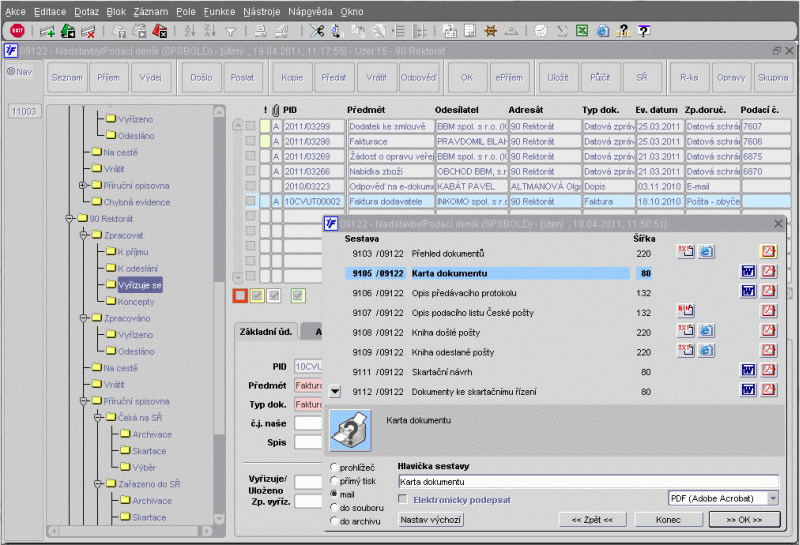Tick the row checkbox for PID 10CVUT00002

pos(251,201)
